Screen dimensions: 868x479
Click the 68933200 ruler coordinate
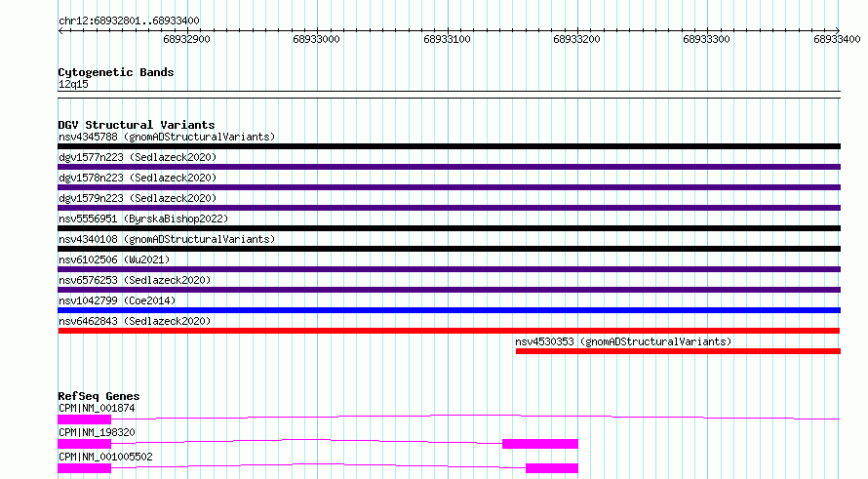coord(576,39)
